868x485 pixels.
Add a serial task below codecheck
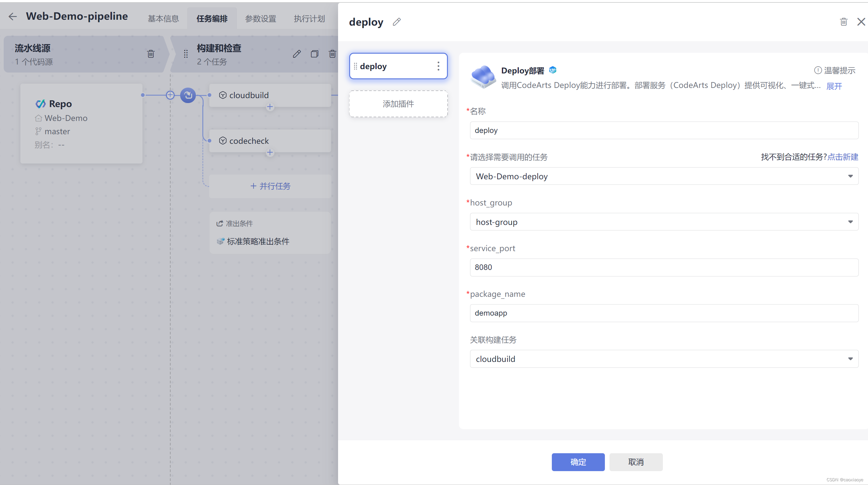pos(270,152)
